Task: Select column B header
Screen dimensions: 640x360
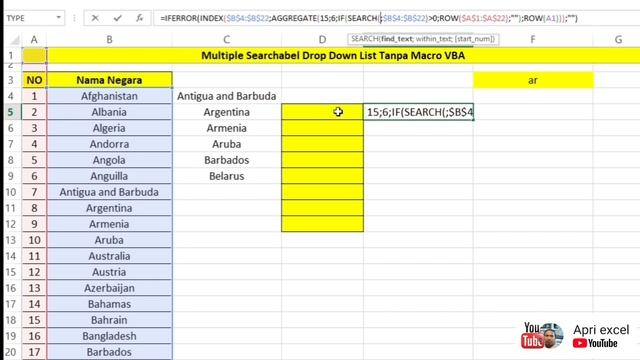Action: [109, 40]
